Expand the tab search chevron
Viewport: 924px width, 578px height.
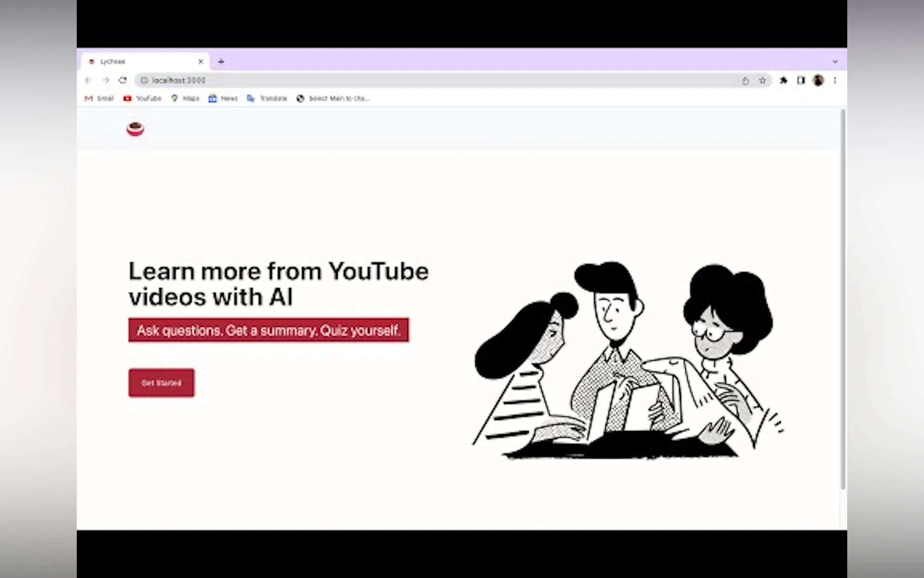click(835, 61)
